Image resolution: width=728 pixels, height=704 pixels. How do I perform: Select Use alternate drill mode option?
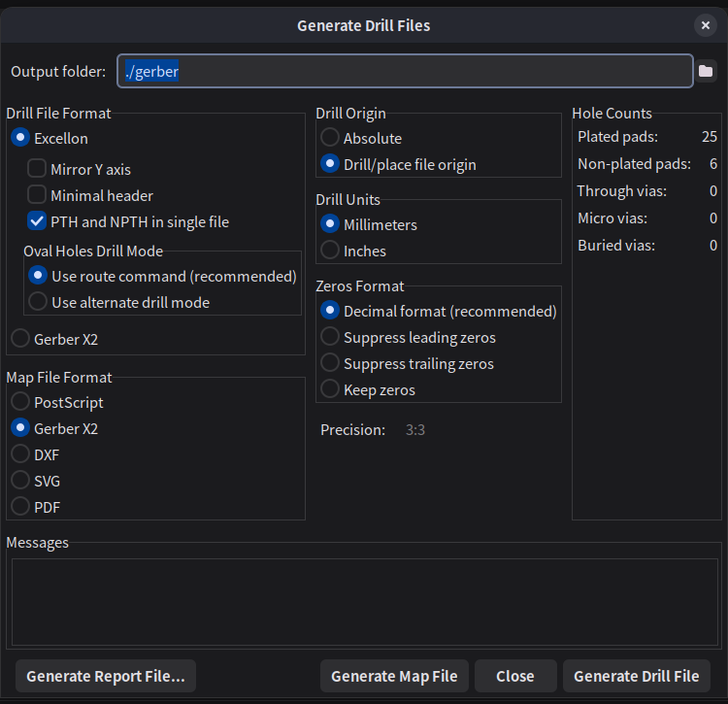tap(38, 302)
